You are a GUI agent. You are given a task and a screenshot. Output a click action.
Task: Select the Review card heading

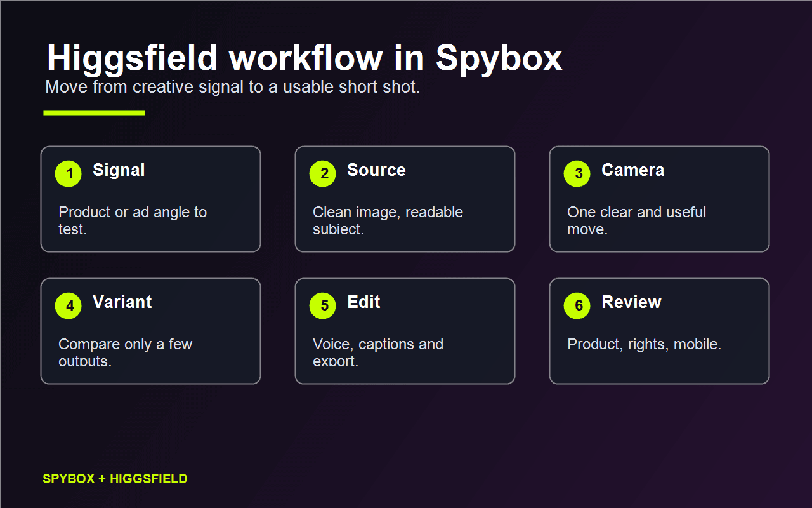631,302
